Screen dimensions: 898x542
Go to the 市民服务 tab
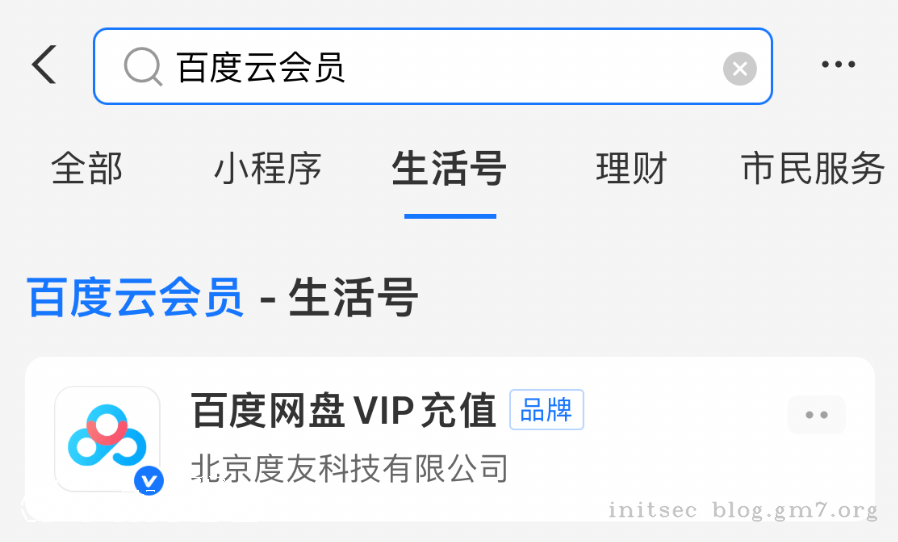(x=813, y=168)
